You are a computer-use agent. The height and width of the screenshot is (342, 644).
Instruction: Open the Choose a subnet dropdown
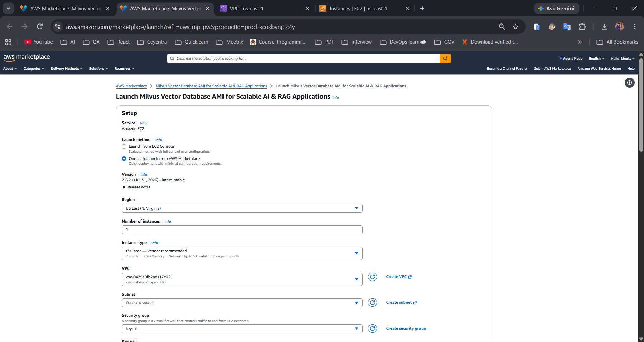click(242, 303)
